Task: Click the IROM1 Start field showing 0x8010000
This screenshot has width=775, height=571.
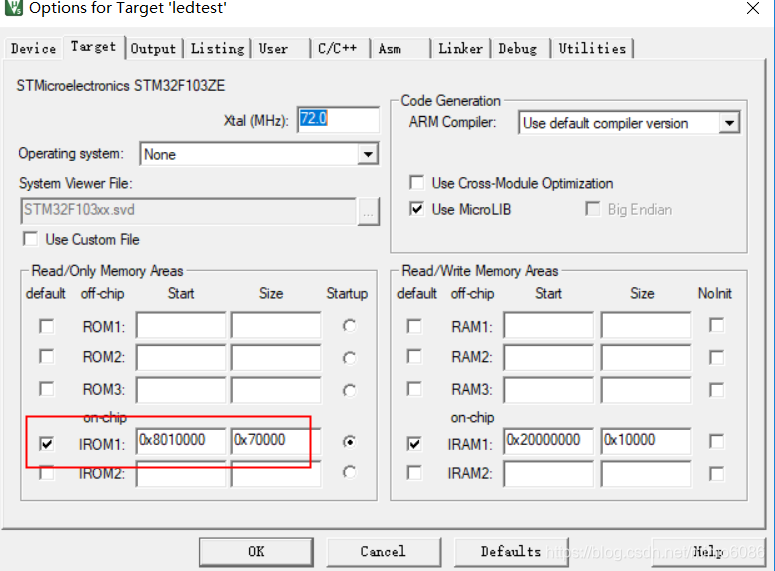Action: (181, 441)
